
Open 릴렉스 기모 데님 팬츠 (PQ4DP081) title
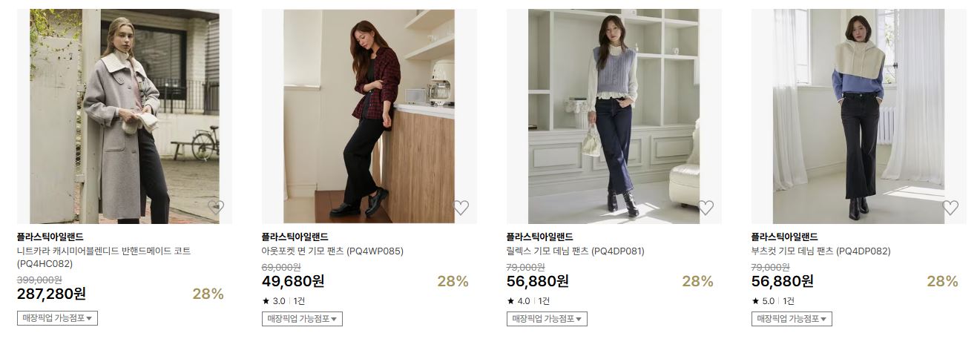576,251
